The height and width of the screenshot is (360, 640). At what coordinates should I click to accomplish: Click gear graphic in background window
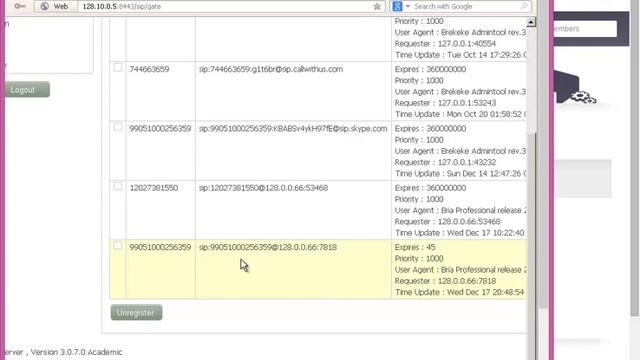coord(583,97)
